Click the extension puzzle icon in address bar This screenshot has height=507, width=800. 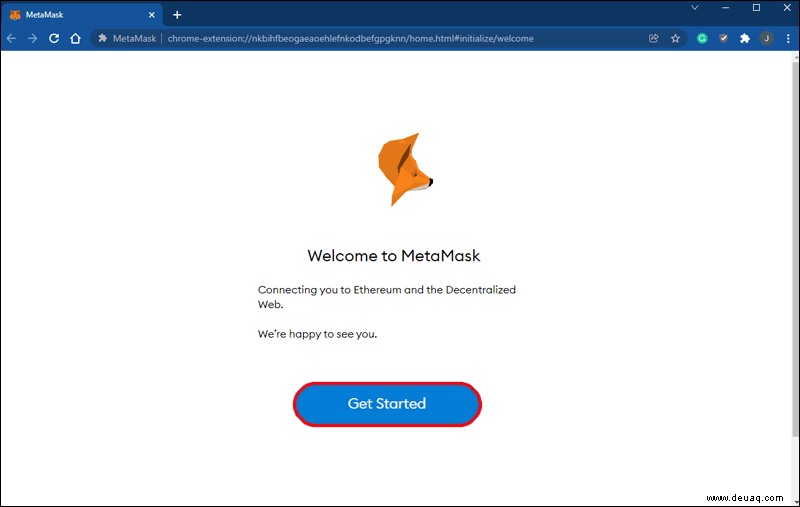(x=103, y=38)
